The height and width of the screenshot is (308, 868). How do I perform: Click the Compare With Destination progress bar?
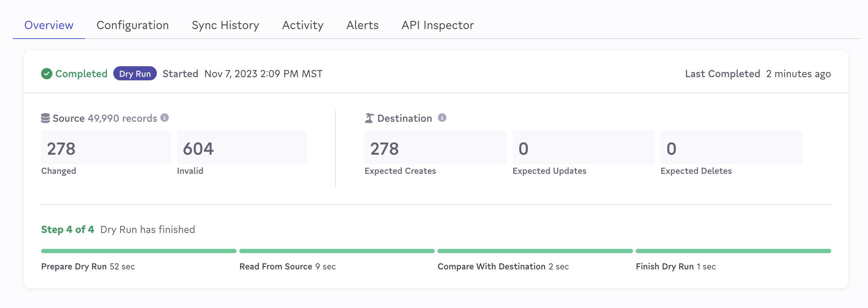tap(535, 251)
